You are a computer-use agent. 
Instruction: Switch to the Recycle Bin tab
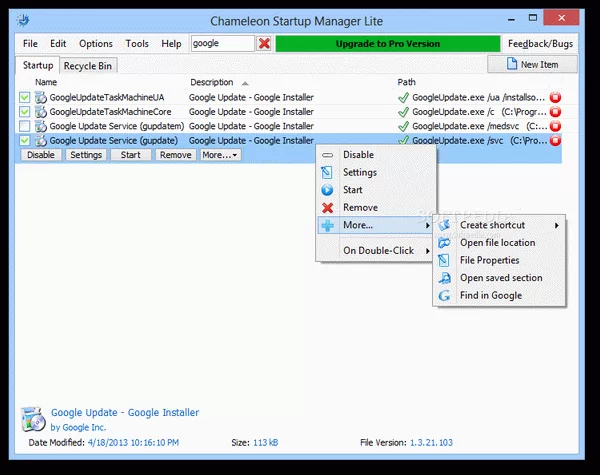[87, 66]
